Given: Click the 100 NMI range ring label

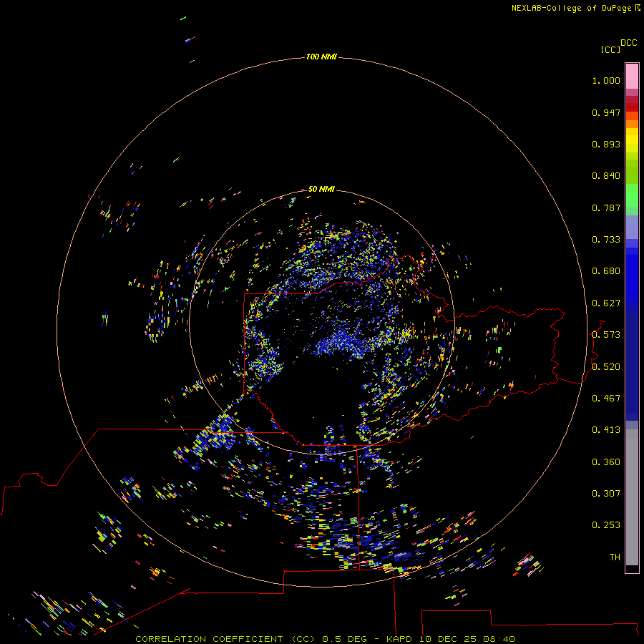Looking at the screenshot, I should click(x=321, y=57).
